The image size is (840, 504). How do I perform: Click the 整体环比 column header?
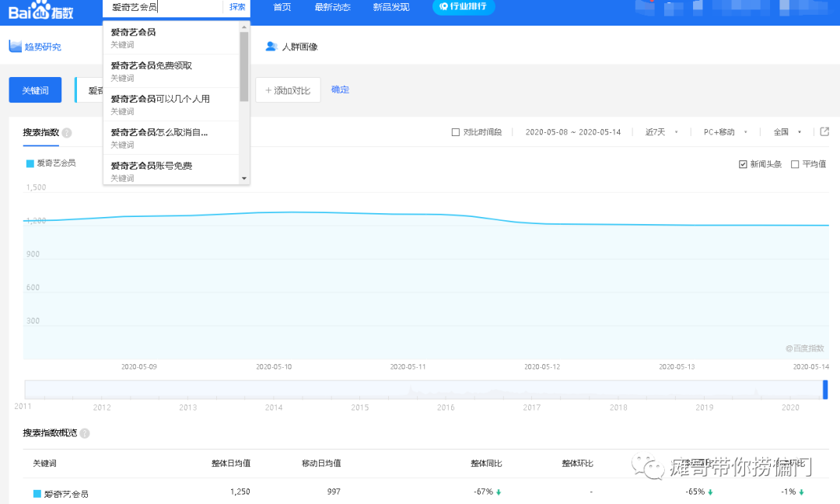[577, 464]
